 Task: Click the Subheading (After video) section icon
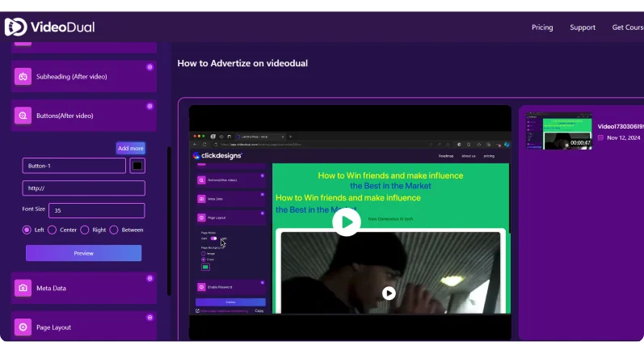point(23,77)
